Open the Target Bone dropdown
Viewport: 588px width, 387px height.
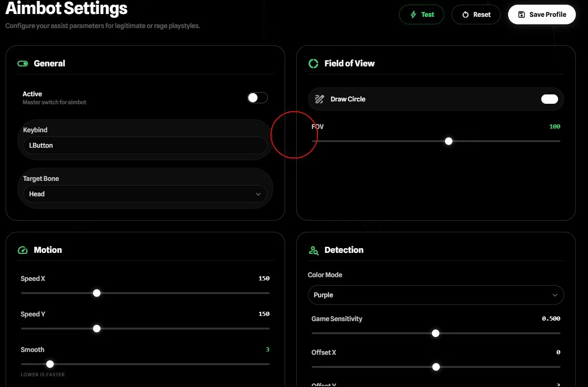click(145, 194)
